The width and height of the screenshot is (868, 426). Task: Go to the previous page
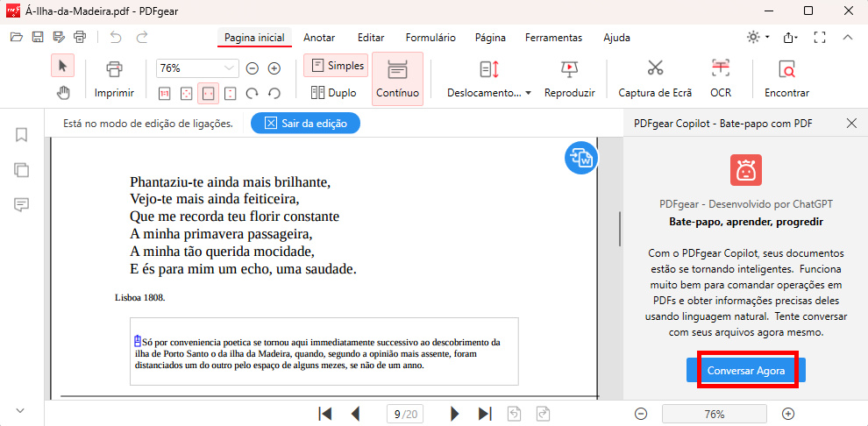click(x=356, y=413)
